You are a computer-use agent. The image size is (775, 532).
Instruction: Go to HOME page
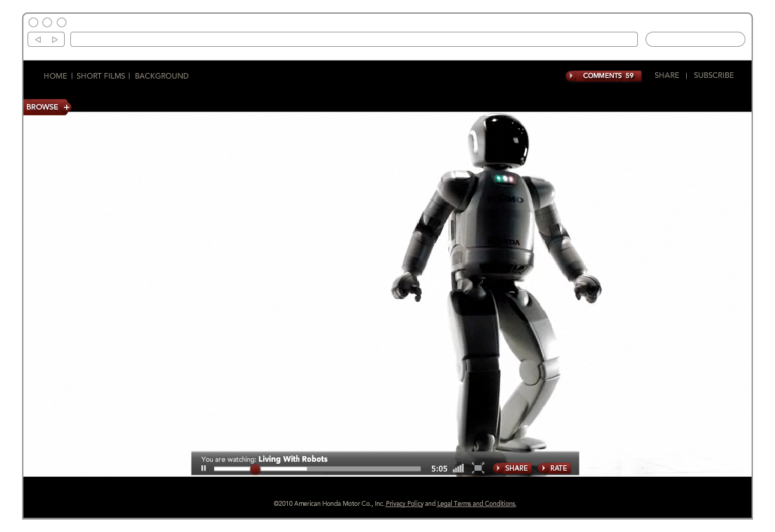[x=55, y=76]
